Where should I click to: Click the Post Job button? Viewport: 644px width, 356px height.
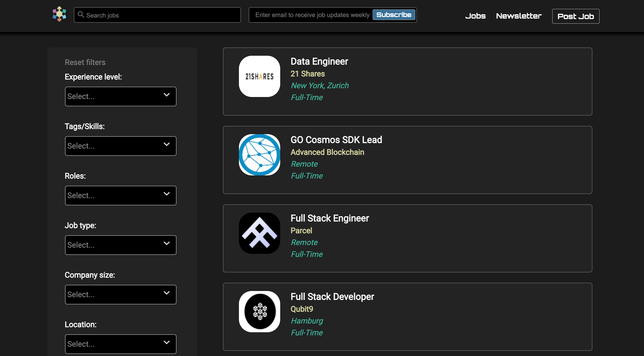(576, 16)
